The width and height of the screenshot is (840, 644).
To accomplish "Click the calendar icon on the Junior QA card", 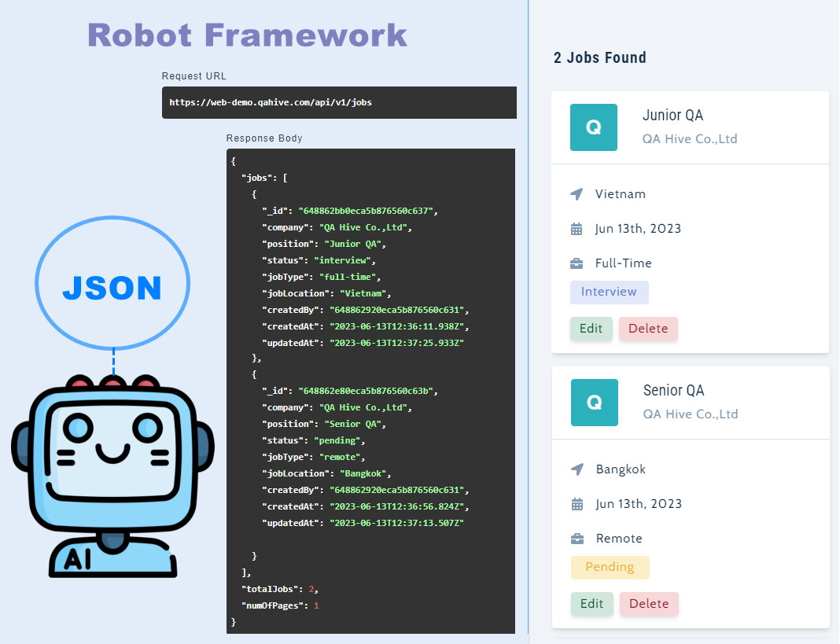I will 577,228.
